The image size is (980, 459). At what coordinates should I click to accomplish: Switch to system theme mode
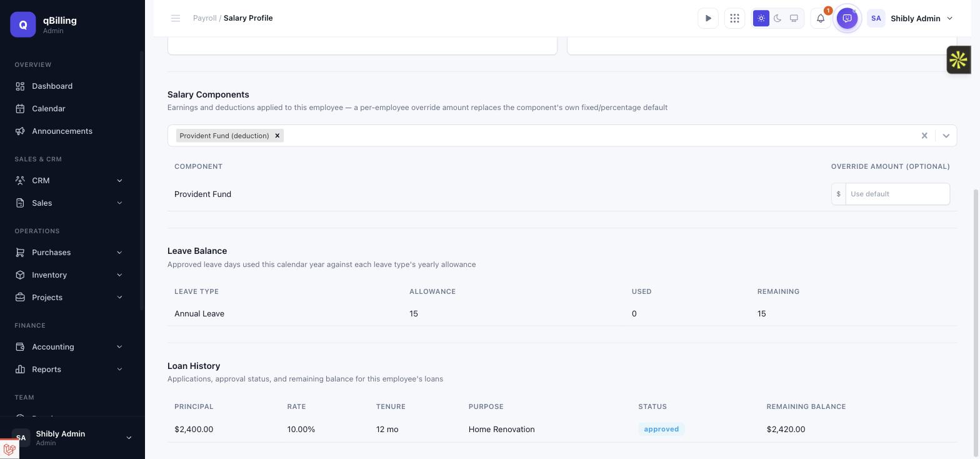pos(794,18)
